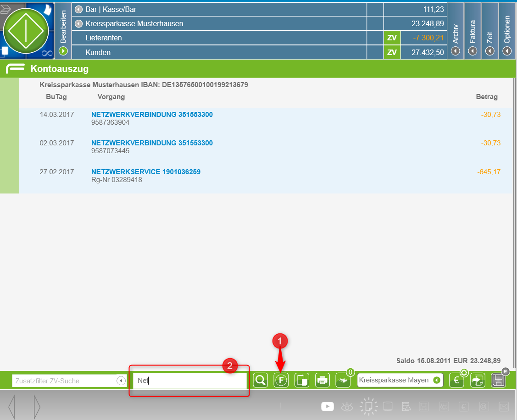Click the circled F filter icon
The image size is (517, 420).
tap(281, 381)
